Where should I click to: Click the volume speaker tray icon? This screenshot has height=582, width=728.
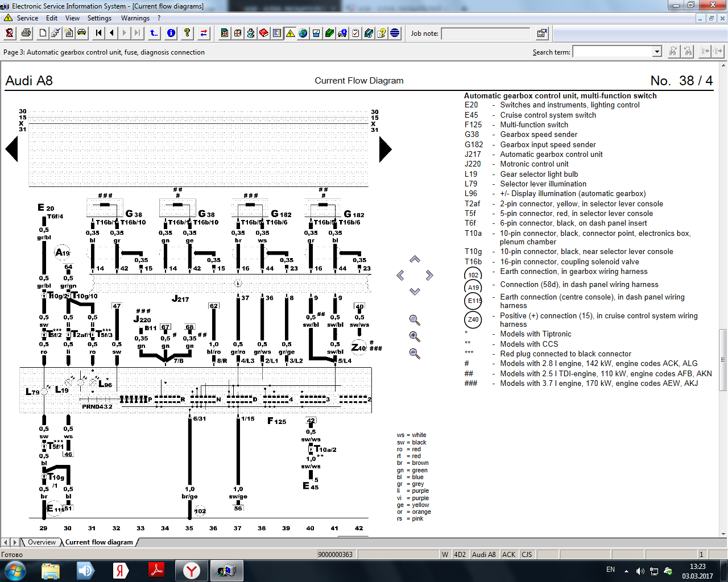click(640, 571)
